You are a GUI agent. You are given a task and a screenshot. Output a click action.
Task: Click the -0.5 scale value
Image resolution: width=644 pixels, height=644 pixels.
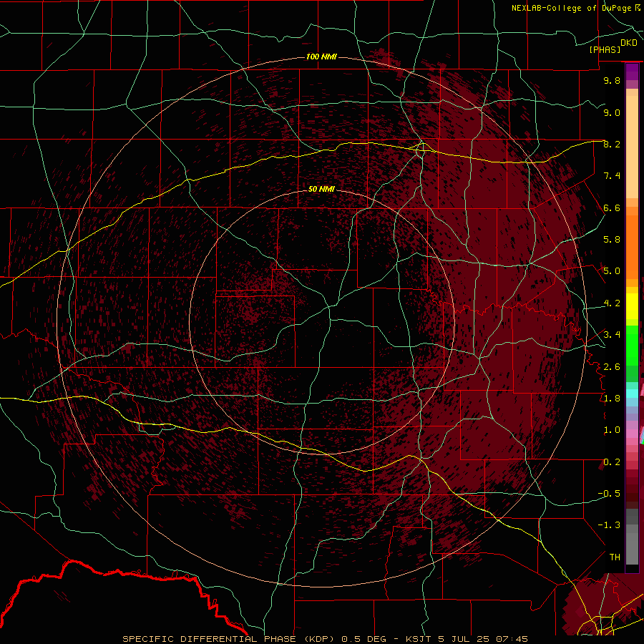(609, 494)
